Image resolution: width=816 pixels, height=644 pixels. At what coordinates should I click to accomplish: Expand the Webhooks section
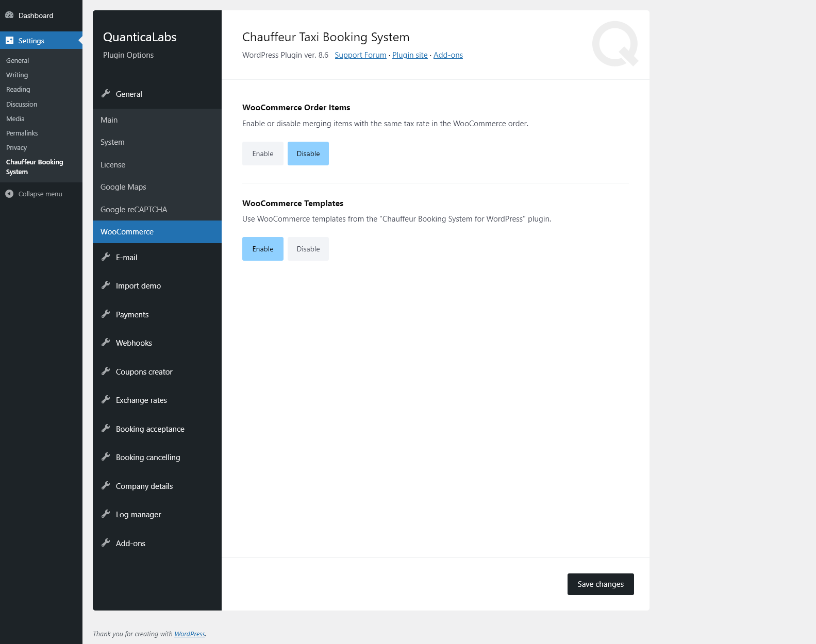click(157, 343)
